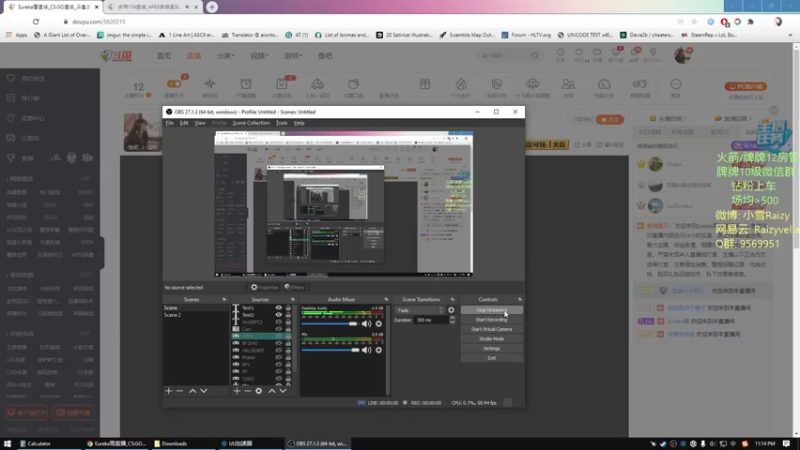Open source properties gear in Sources toolbar
800x450 pixels.
click(259, 391)
